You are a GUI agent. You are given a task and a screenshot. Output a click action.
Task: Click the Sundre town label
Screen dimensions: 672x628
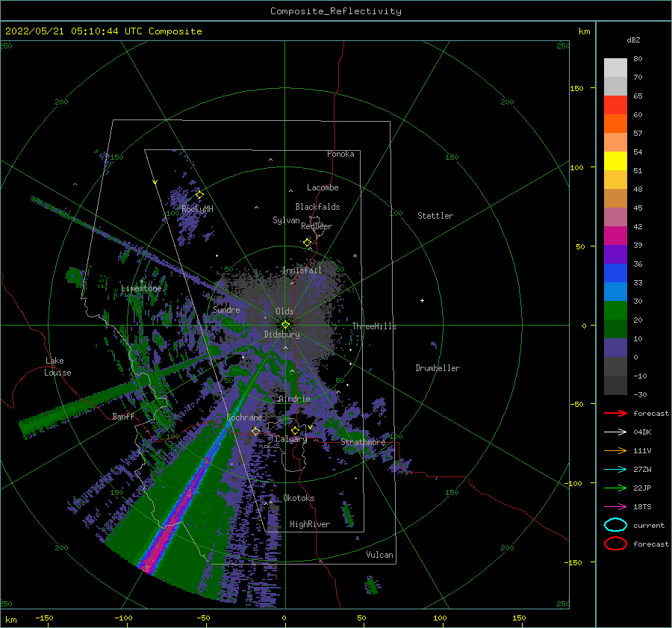[x=226, y=310]
